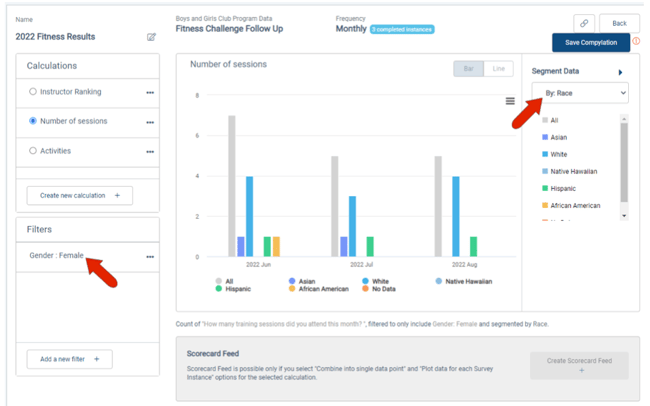The width and height of the screenshot is (650, 406).
Task: Click the info icon beside Save Compilation
Action: [636, 42]
